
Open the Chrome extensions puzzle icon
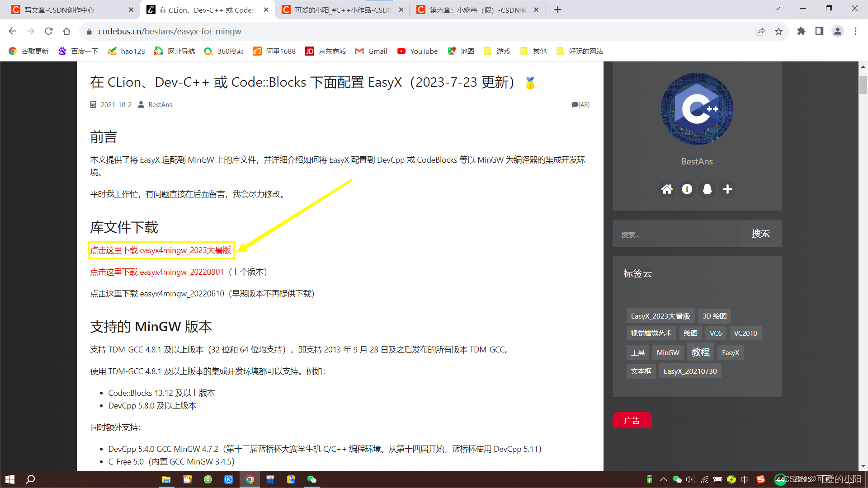801,31
